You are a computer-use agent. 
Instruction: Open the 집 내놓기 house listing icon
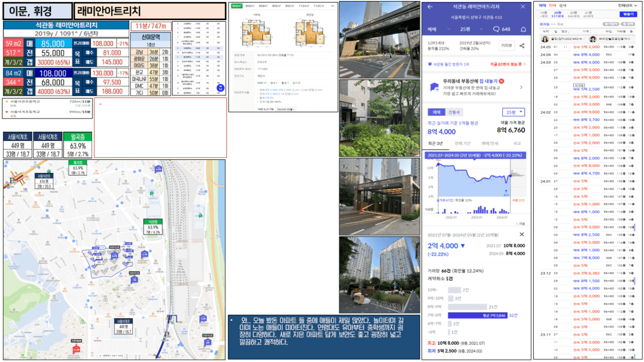(x=434, y=87)
